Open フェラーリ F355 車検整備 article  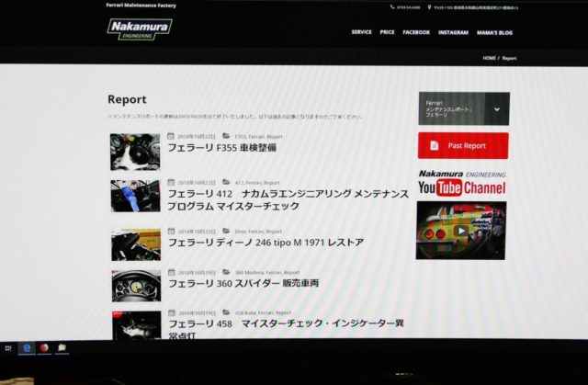221,148
